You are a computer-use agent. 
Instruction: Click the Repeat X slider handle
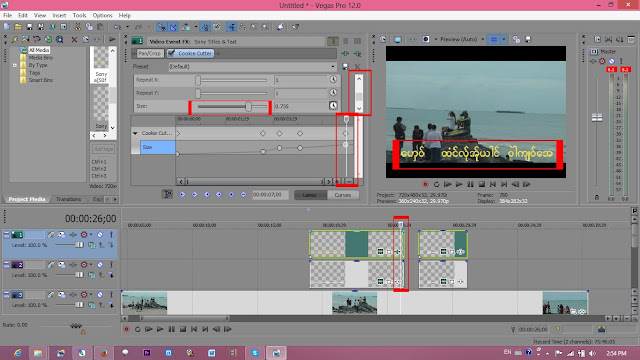click(x=198, y=80)
